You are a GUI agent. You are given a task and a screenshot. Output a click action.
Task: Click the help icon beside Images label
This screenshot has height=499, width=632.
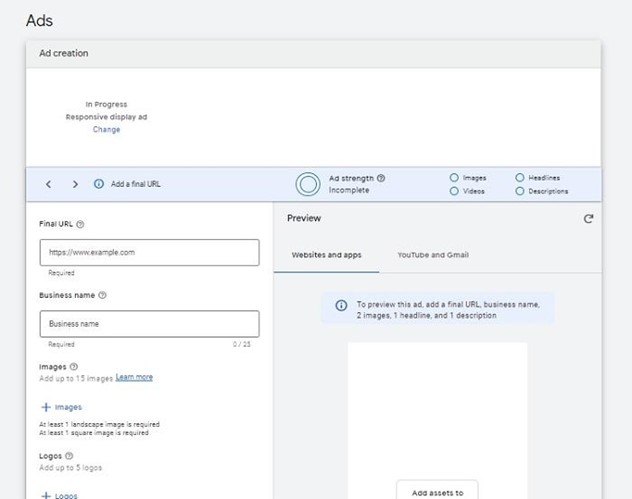(74, 367)
